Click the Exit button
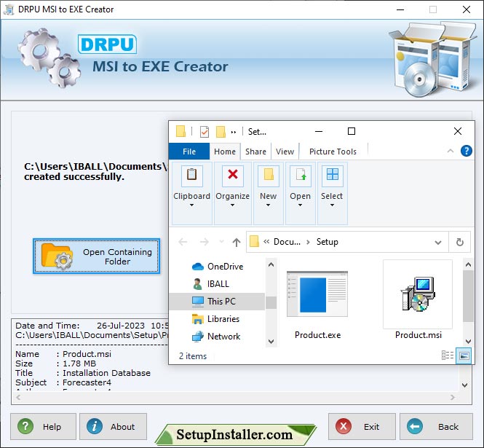Screen dimensions: 484x448 pyautogui.click(x=362, y=427)
